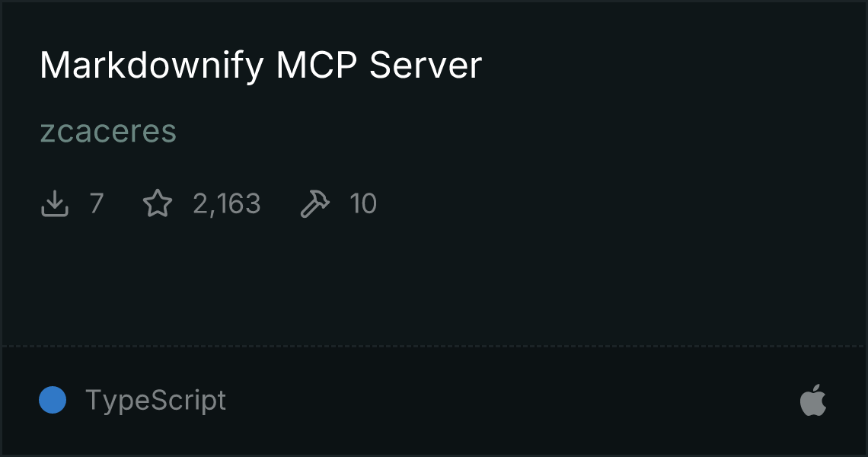Click the gap between star count and hammer
Screen dimensions: 868x457
click(281, 203)
